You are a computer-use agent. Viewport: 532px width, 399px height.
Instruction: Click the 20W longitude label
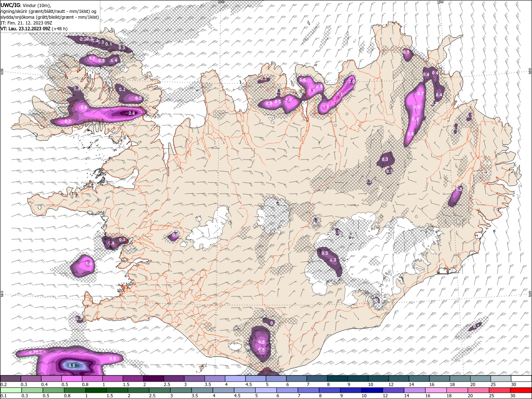(221, 2)
